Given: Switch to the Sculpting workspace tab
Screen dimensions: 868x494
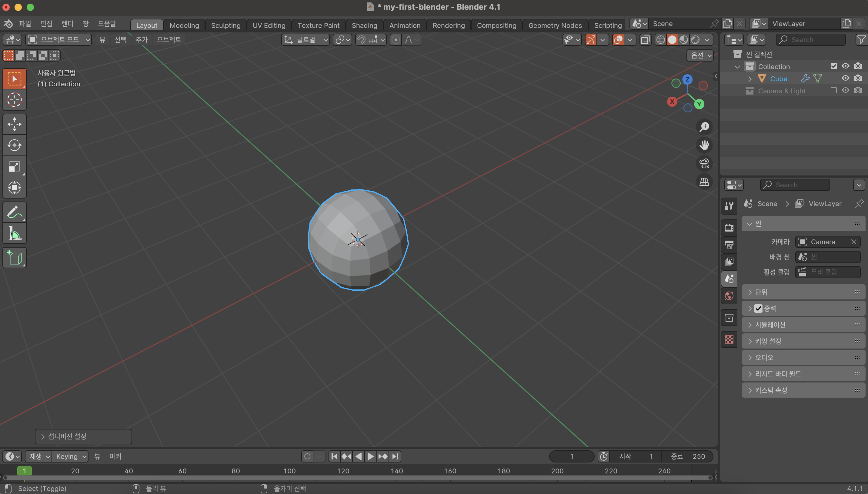Looking at the screenshot, I should (x=225, y=25).
